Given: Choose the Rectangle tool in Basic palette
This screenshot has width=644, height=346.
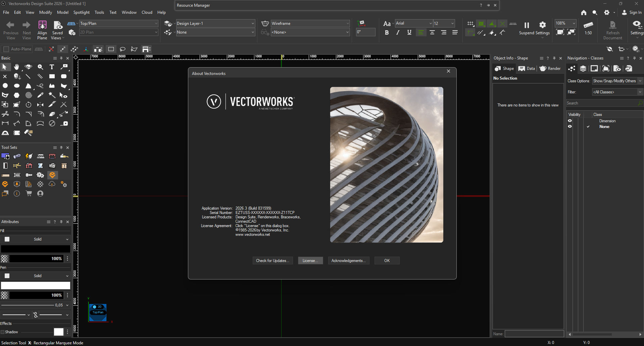Looking at the screenshot, I should pos(52,77).
